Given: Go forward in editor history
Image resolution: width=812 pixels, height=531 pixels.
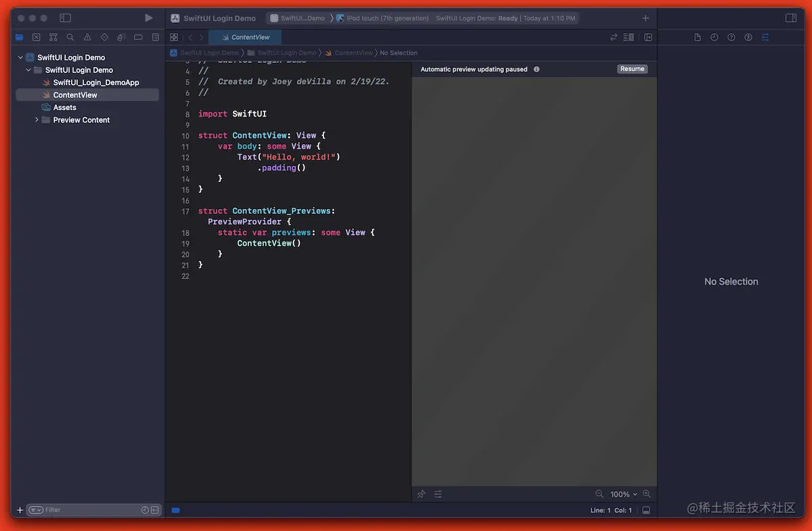Looking at the screenshot, I should click(201, 37).
